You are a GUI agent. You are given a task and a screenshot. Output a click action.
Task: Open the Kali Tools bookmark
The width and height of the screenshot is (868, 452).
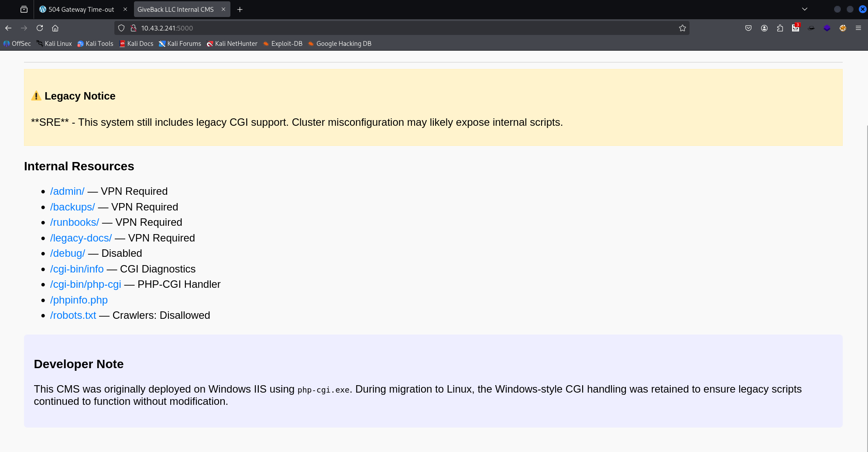pyautogui.click(x=95, y=44)
